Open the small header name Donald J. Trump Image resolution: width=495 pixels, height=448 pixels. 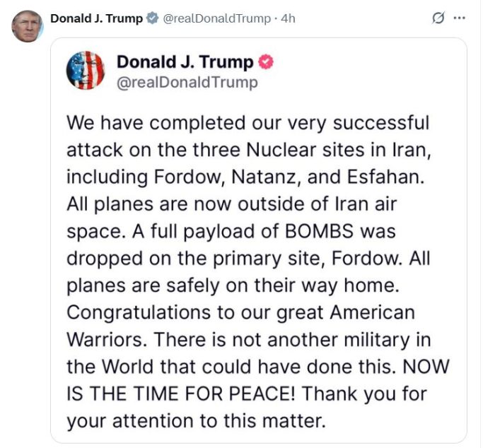(96, 19)
